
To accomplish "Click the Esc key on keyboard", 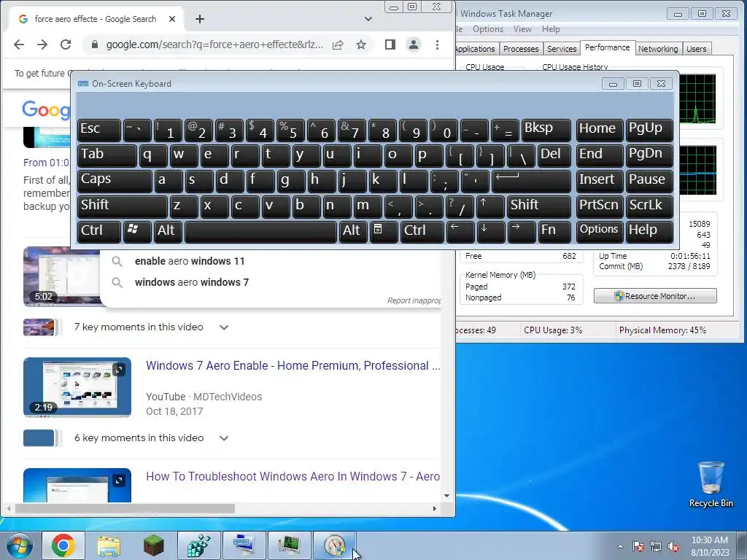I will 99,130.
